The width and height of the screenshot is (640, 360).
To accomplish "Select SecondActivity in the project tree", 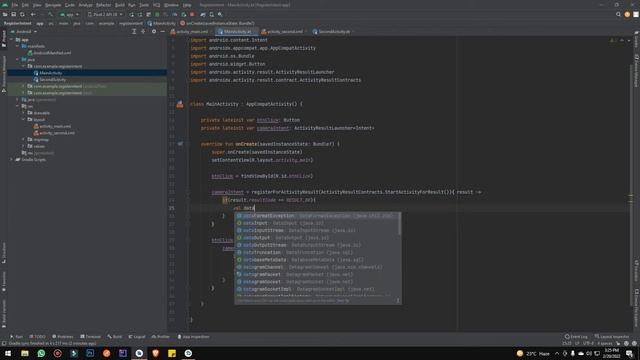I will click(x=53, y=80).
